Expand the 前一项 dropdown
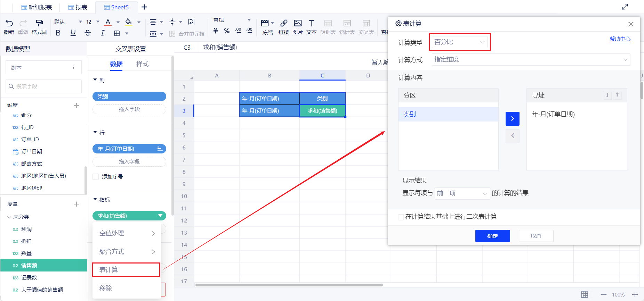 tap(462, 193)
